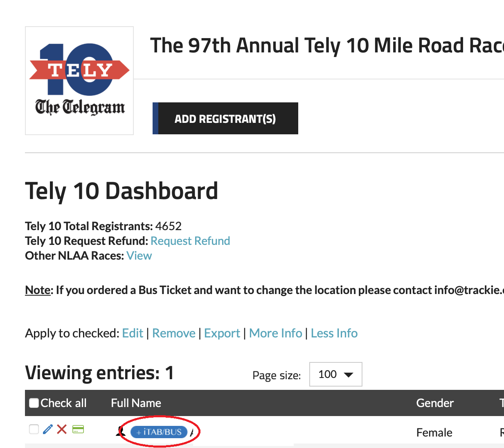Viewport: 504px width, 448px height.
Task: Apply Remove to checked entries
Action: [x=174, y=333]
